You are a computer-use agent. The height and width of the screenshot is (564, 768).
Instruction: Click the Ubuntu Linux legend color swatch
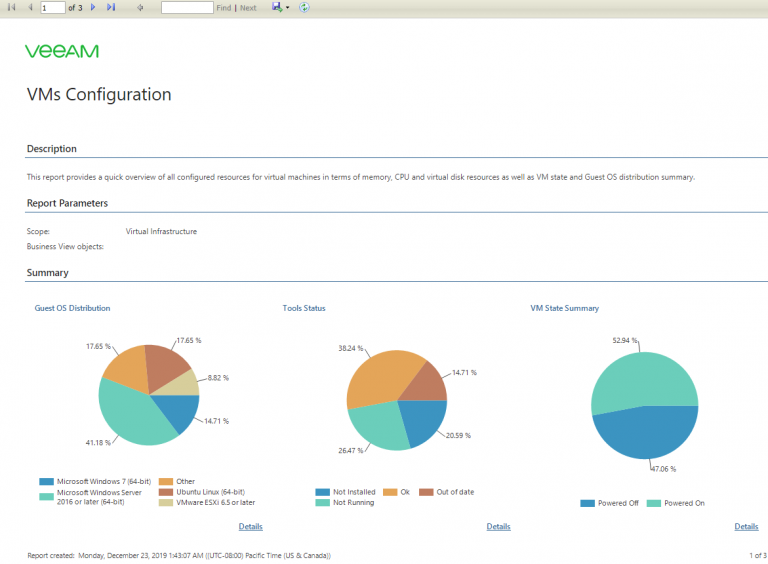pyautogui.click(x=166, y=492)
